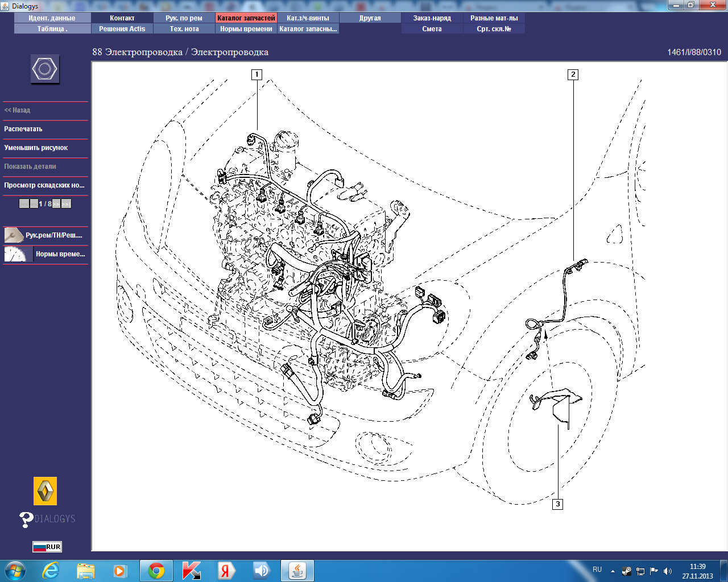Image resolution: width=728 pixels, height=582 pixels.
Task: Open the Таблица tab
Action: 52,29
